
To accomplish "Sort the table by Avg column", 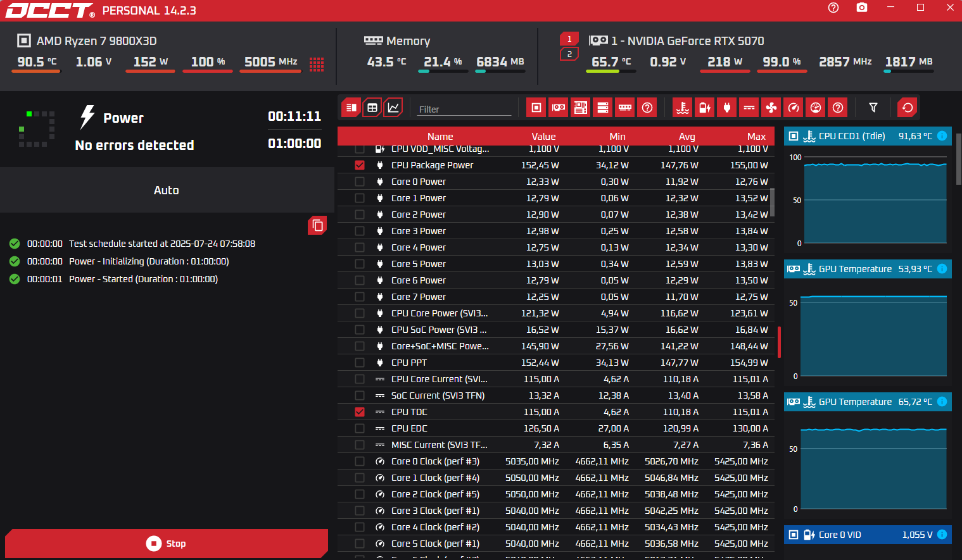I will (687, 136).
